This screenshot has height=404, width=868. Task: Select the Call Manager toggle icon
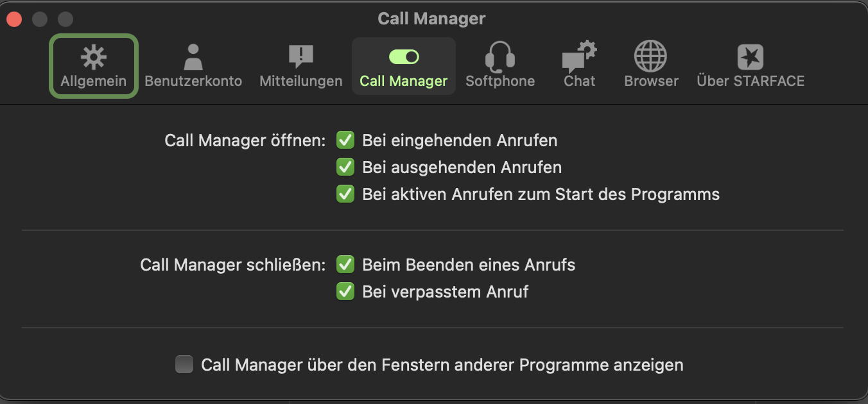click(404, 57)
